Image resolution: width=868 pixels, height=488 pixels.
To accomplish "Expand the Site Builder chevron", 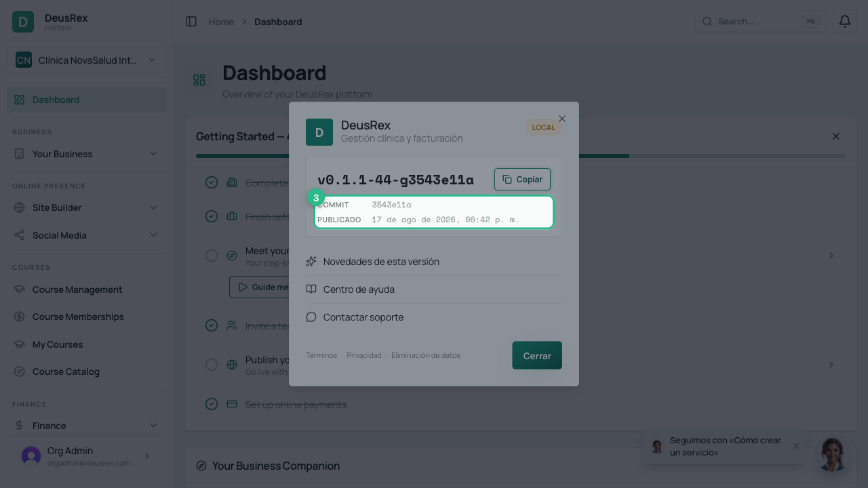I will click(153, 207).
